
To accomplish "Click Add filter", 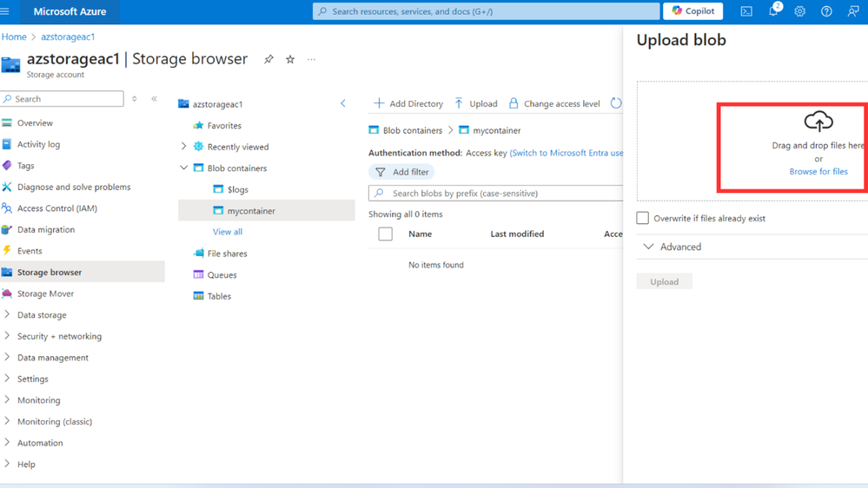I will tap(402, 172).
